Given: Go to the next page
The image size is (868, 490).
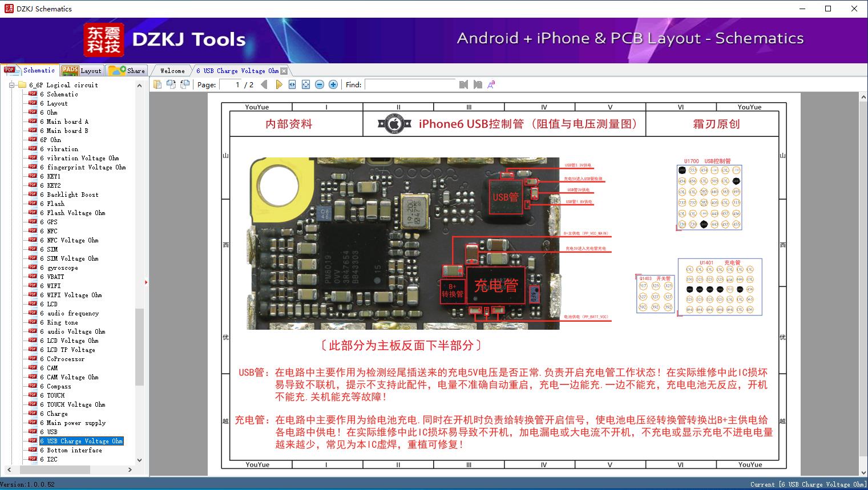Looking at the screenshot, I should point(278,84).
